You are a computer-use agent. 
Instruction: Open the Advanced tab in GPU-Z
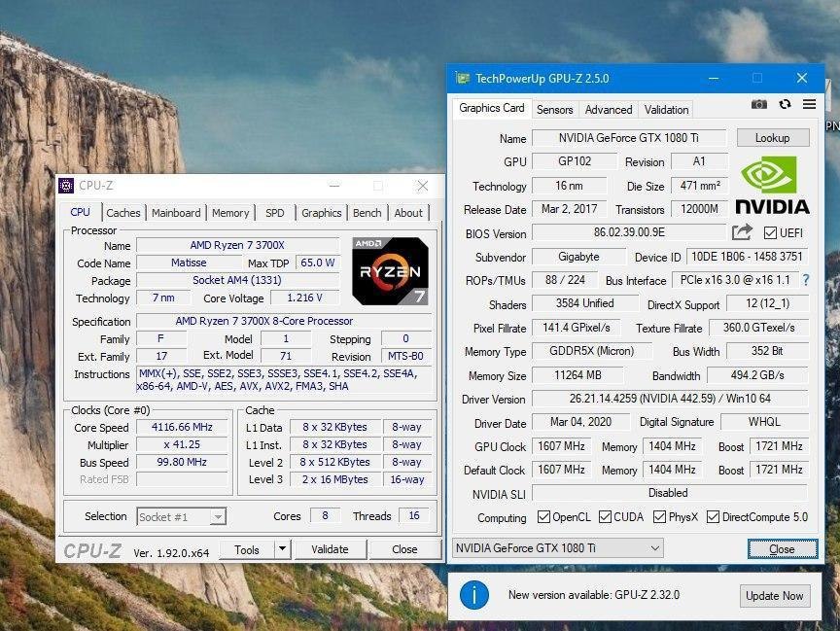[609, 109]
